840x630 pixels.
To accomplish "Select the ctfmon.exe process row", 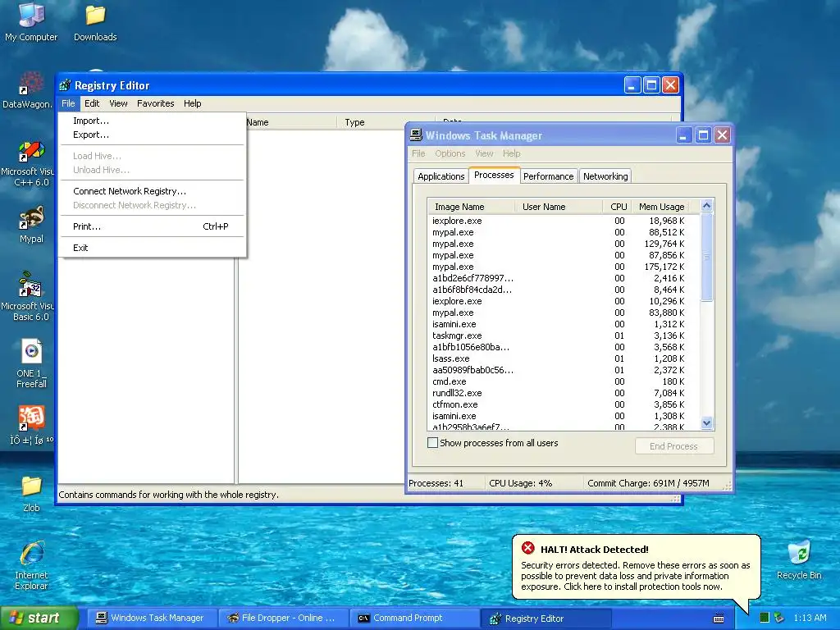I will tap(564, 404).
